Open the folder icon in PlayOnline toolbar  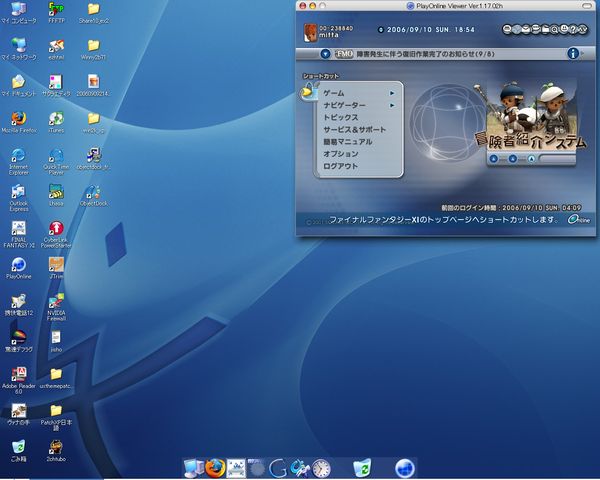click(545, 29)
